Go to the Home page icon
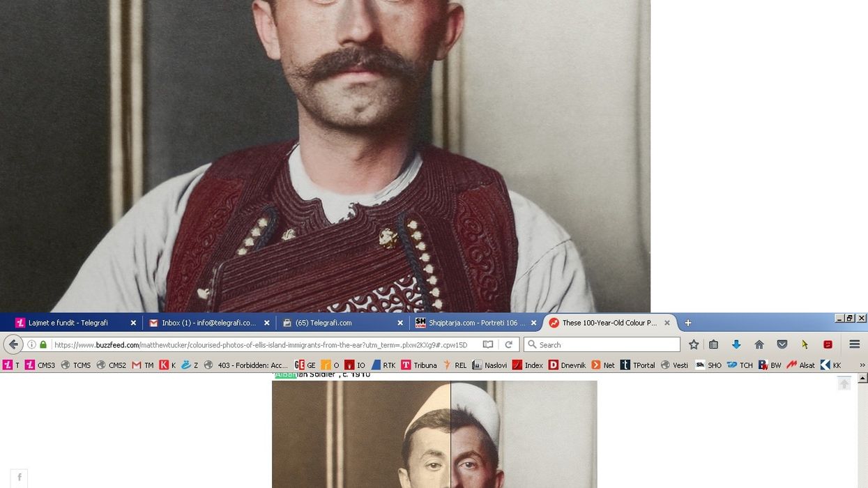 tap(759, 344)
